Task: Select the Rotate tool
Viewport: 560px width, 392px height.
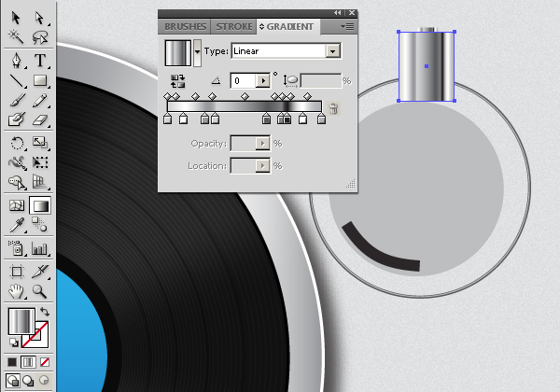Action: point(17,143)
